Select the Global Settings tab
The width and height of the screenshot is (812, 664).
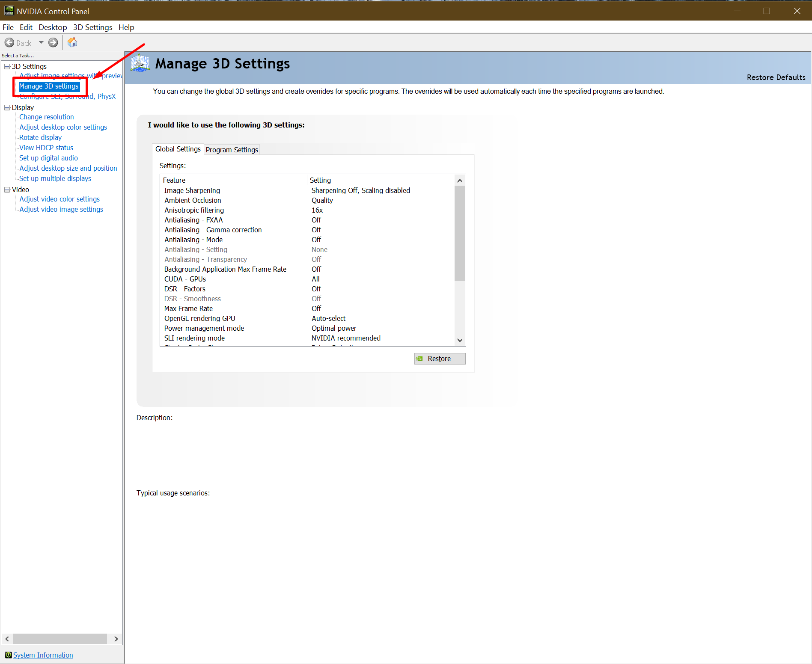pos(178,149)
